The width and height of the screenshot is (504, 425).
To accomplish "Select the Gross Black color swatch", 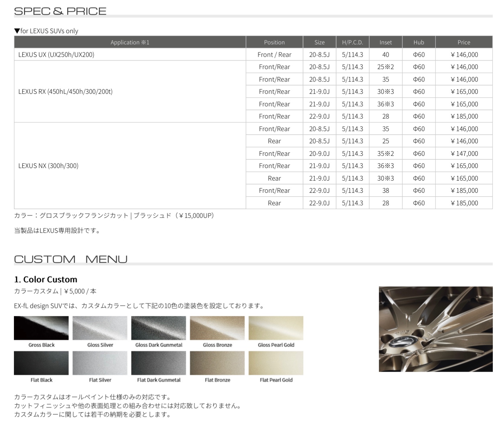I will tap(41, 328).
